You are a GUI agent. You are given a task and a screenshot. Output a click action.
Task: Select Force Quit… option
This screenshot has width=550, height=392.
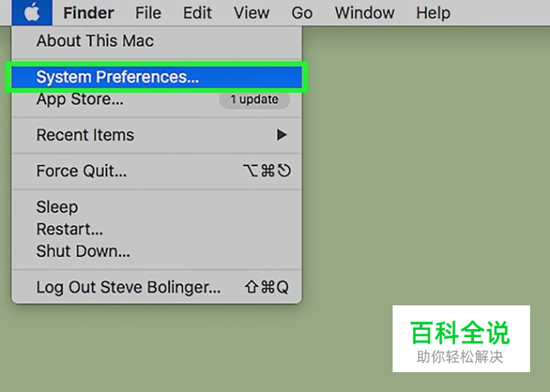point(157,171)
